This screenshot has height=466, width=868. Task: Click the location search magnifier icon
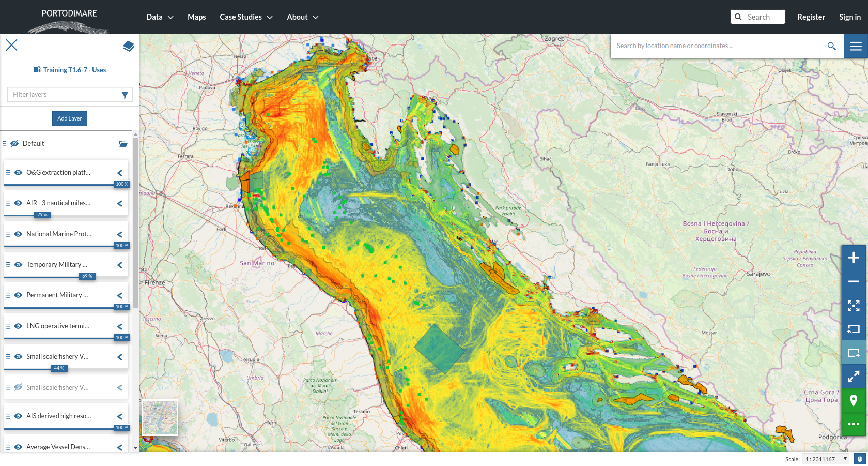831,46
